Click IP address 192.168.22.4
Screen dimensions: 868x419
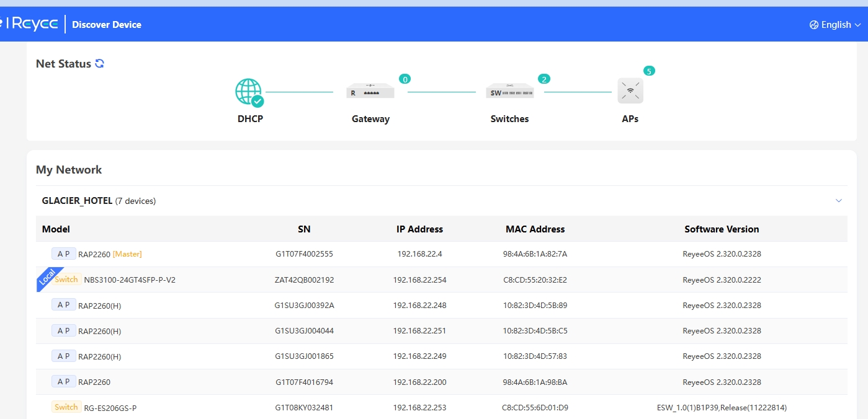point(419,254)
